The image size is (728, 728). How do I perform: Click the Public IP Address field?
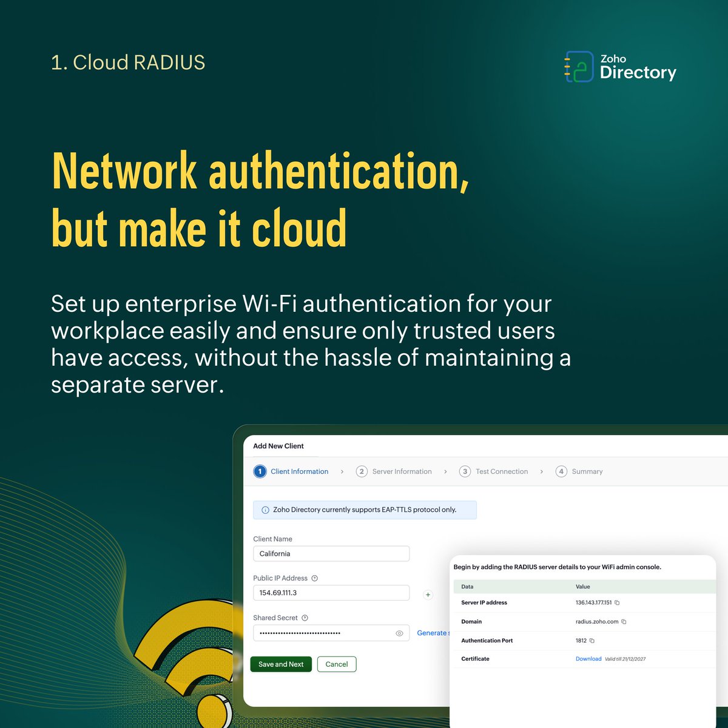[331, 593]
